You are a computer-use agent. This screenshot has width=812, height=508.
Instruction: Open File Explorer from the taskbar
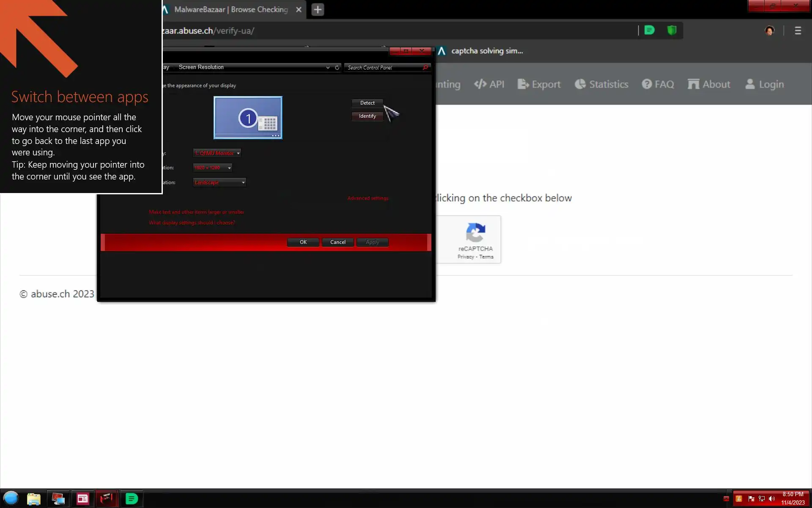tap(34, 499)
